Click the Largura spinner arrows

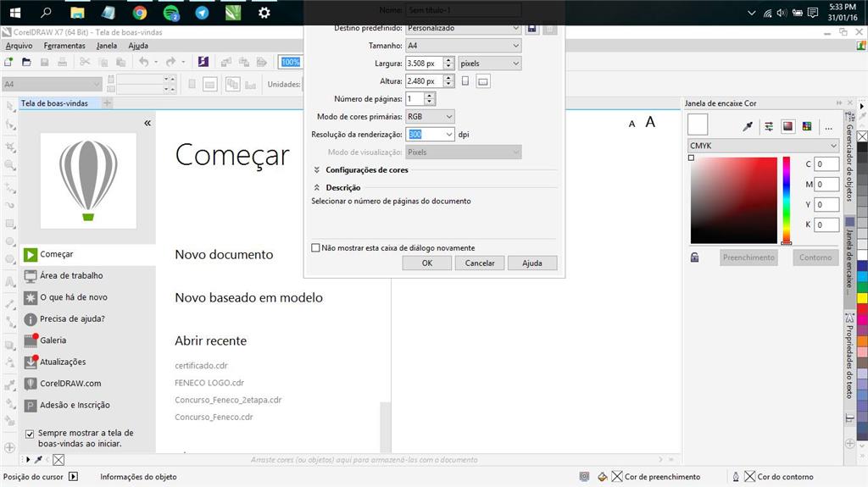click(449, 63)
